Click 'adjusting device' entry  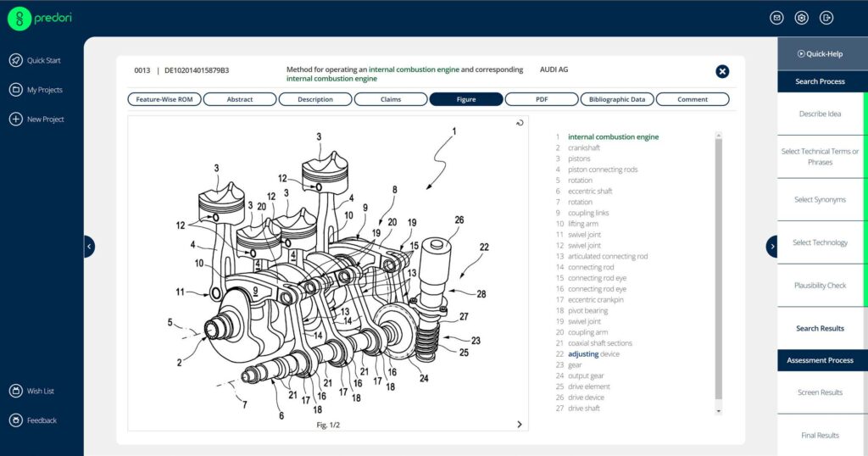[593, 353]
